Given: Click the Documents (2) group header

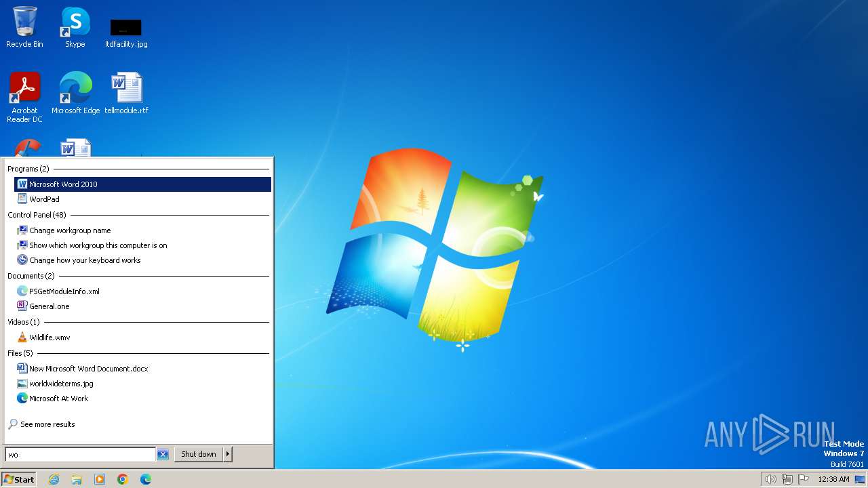Looking at the screenshot, I should (x=31, y=276).
